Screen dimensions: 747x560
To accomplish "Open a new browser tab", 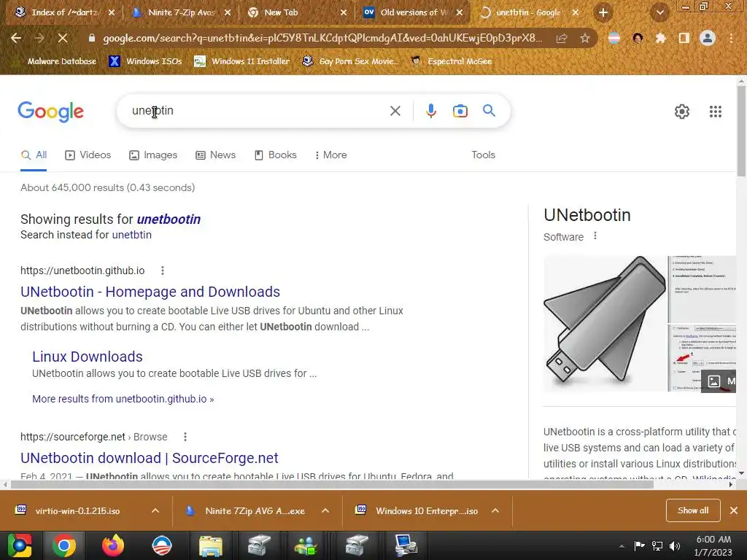I will (603, 12).
